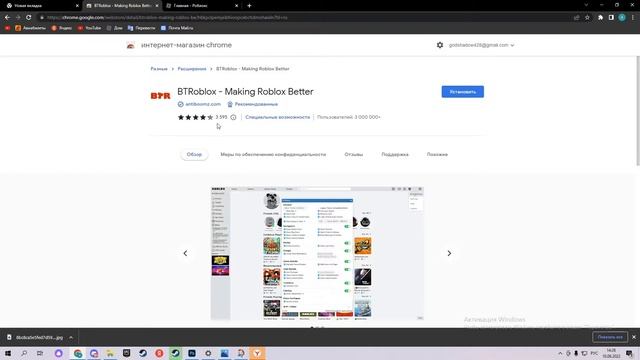Screen dimensions: 640x360
Task: Show the previous screenshot in carousel
Action: click(x=185, y=253)
